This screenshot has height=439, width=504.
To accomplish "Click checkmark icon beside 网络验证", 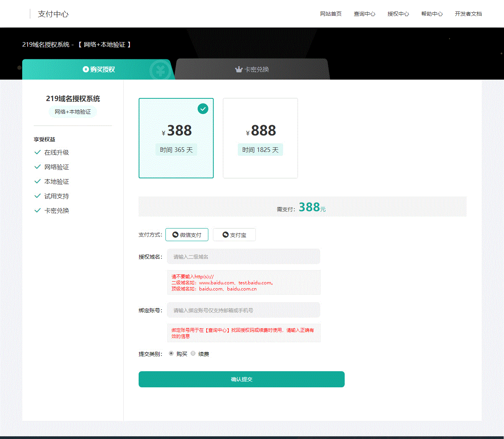I will (38, 167).
